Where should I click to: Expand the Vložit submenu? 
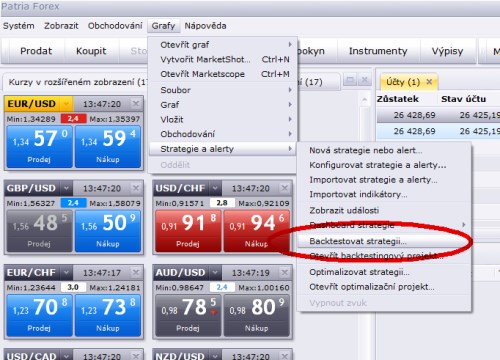coord(222,119)
